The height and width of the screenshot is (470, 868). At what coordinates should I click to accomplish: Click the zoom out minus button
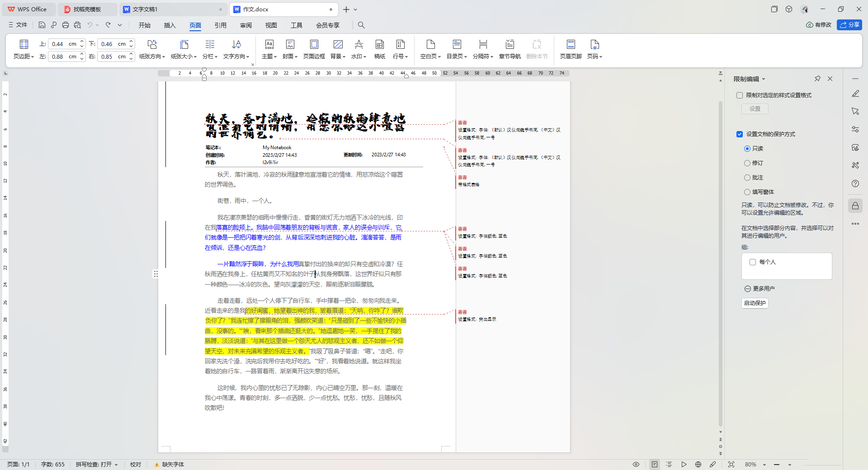777,465
